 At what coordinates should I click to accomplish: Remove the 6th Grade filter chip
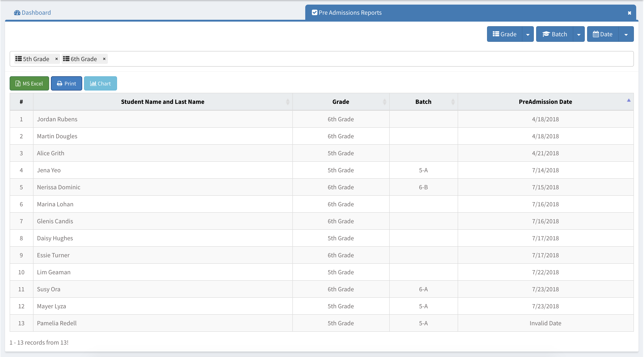pyautogui.click(x=104, y=59)
